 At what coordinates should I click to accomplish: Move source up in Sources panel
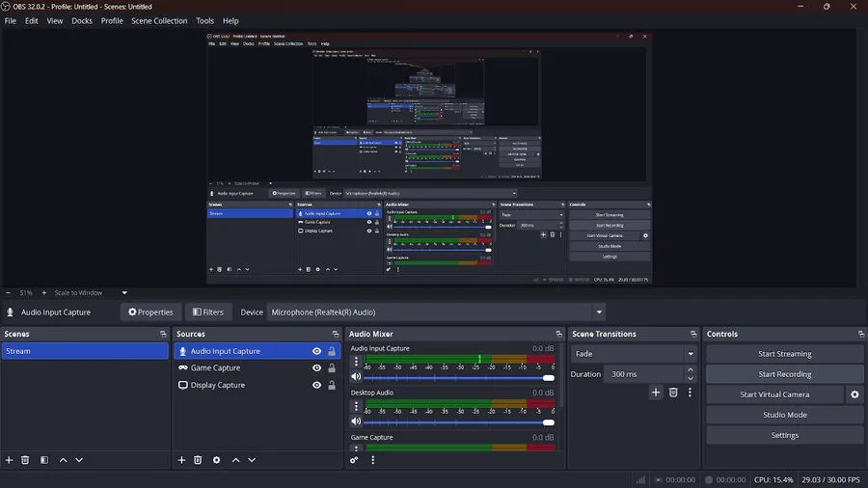click(x=236, y=460)
